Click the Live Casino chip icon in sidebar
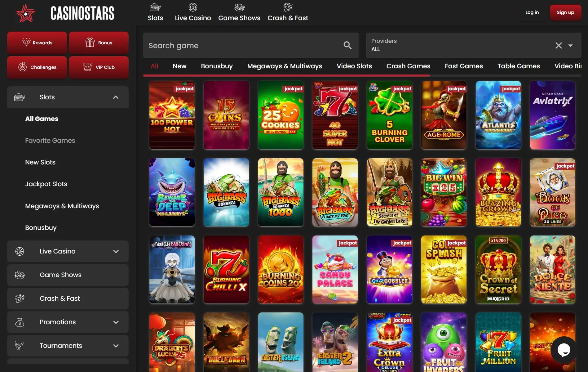The height and width of the screenshot is (372, 588). tap(20, 251)
